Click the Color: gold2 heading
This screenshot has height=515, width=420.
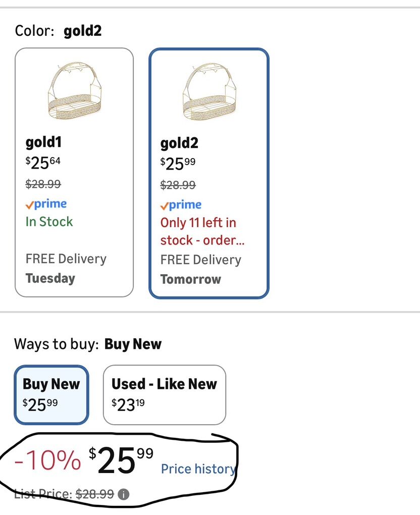click(58, 31)
